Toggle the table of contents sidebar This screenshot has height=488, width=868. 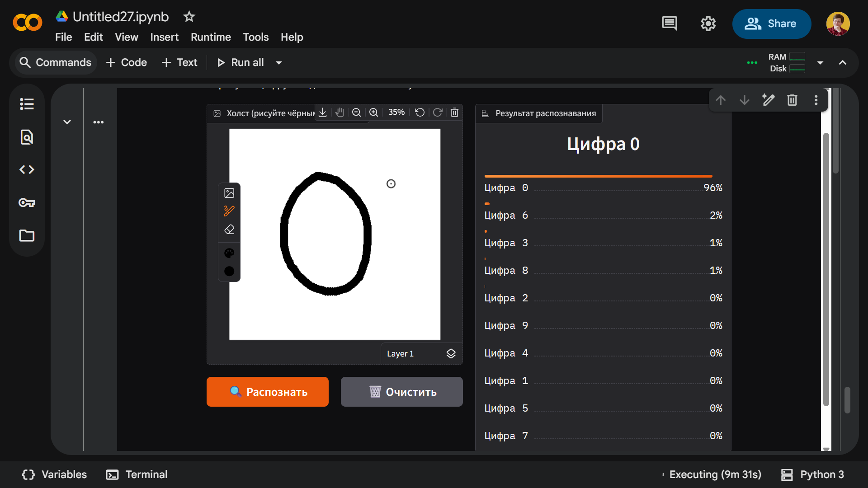tap(27, 104)
